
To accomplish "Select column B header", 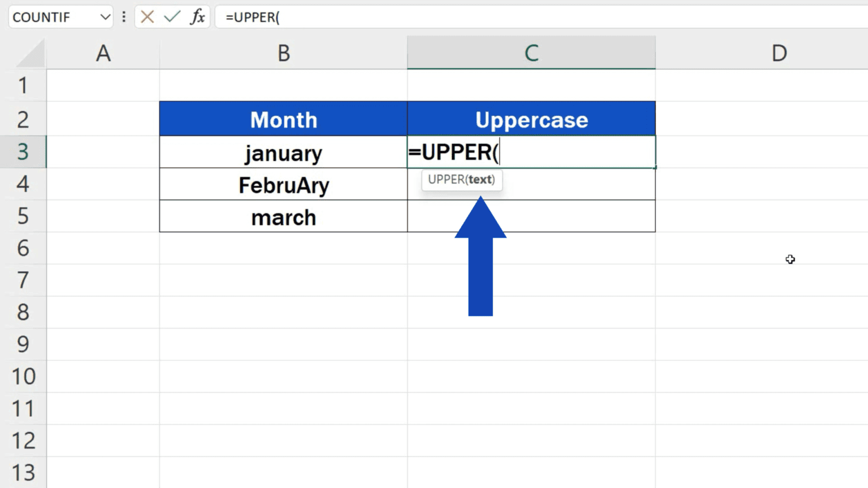I will pyautogui.click(x=283, y=53).
